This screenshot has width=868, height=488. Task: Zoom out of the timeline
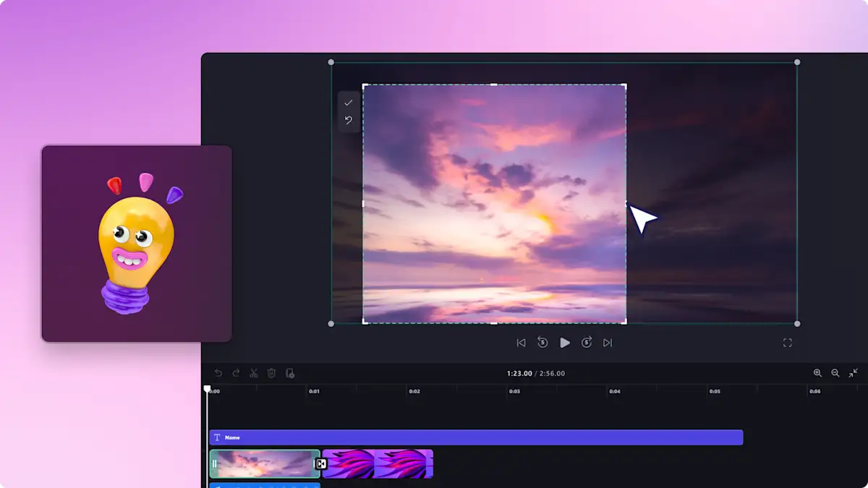[x=835, y=373]
